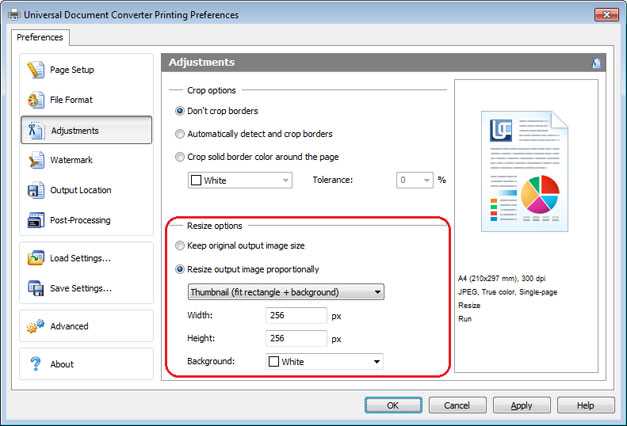Click the Load Settings icon

(x=36, y=258)
